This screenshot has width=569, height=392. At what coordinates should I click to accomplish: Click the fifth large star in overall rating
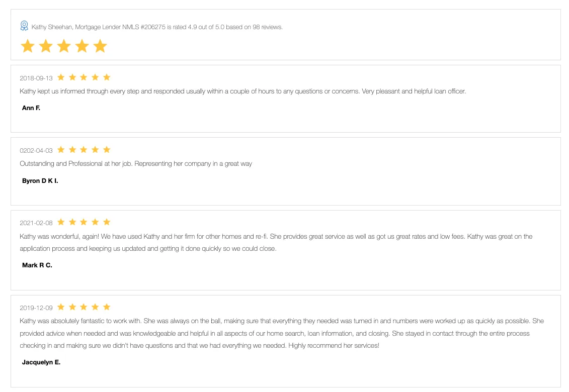[100, 46]
